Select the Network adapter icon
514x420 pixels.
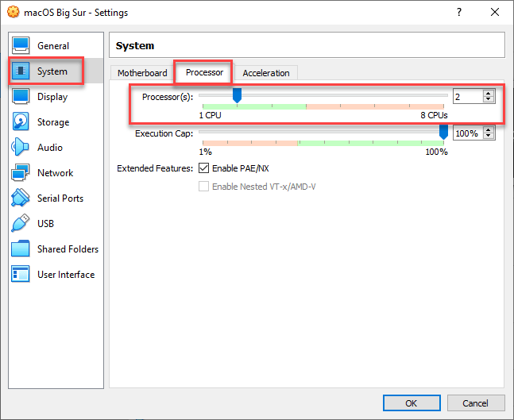pyautogui.click(x=21, y=173)
